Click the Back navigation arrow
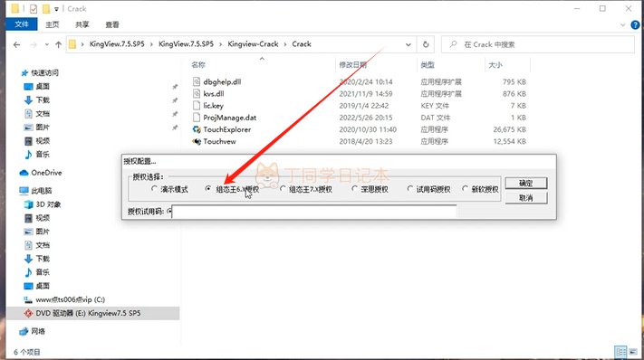This screenshot has width=644, height=360. (x=16, y=44)
